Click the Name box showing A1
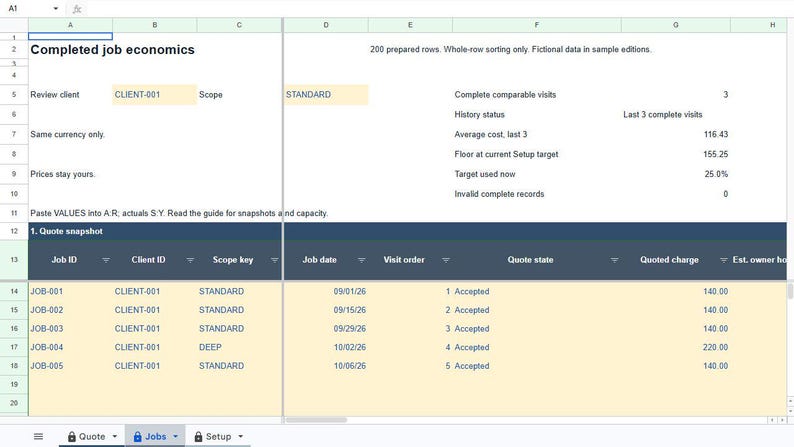The image size is (794, 447). [28, 9]
